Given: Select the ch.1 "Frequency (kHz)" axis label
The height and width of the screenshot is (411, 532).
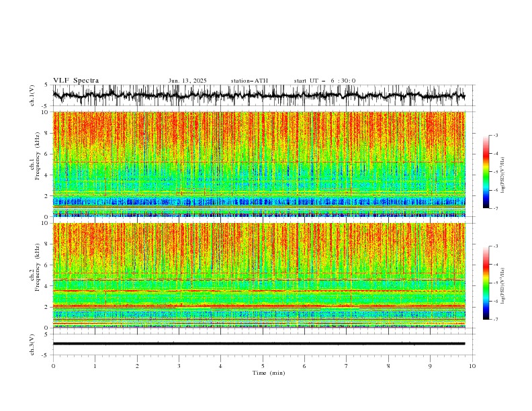Looking at the screenshot, I should point(38,156).
